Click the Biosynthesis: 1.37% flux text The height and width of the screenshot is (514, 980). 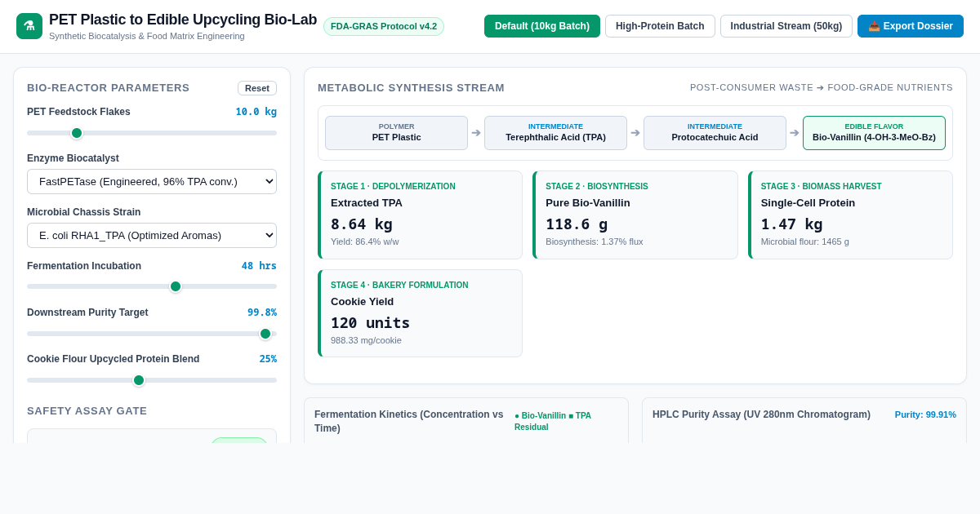(595, 241)
